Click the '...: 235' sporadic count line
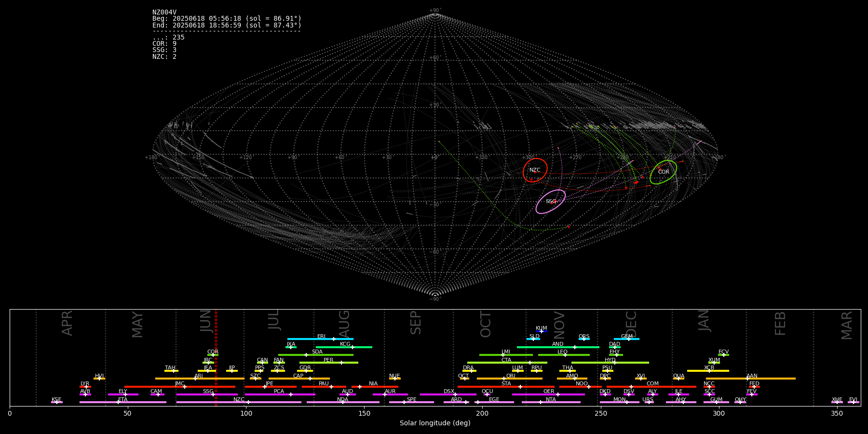 [x=168, y=38]
